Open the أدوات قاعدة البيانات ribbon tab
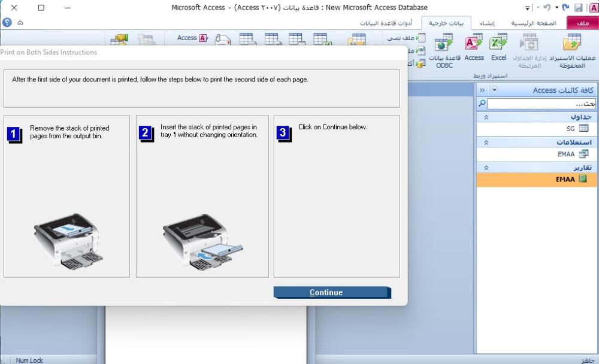 click(386, 23)
